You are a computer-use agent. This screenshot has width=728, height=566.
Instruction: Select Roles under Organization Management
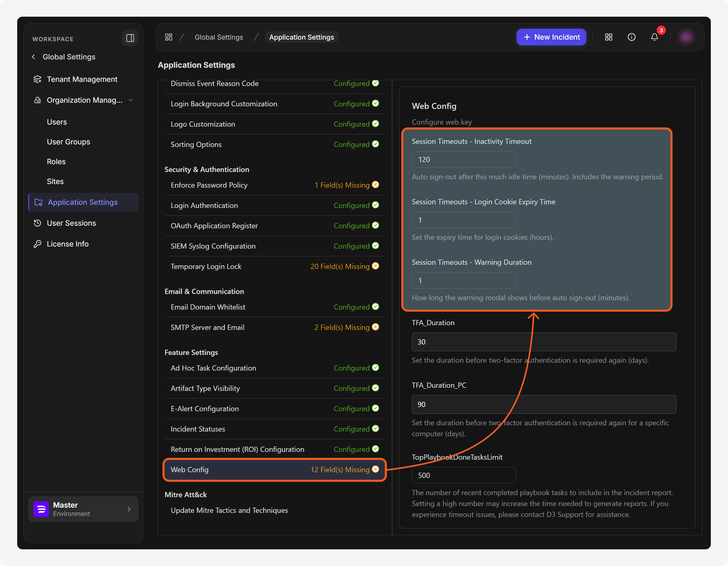click(x=56, y=162)
